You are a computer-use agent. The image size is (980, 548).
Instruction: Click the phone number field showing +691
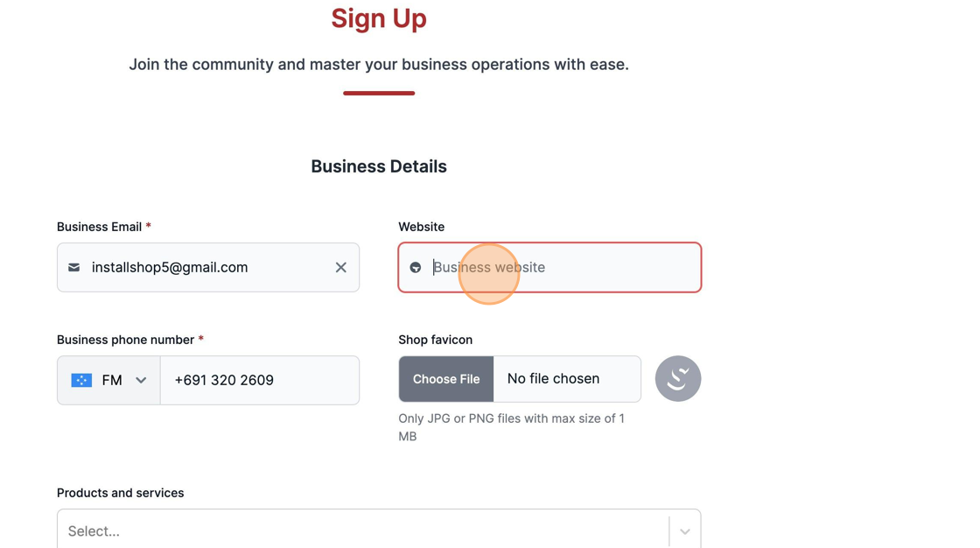pyautogui.click(x=260, y=380)
